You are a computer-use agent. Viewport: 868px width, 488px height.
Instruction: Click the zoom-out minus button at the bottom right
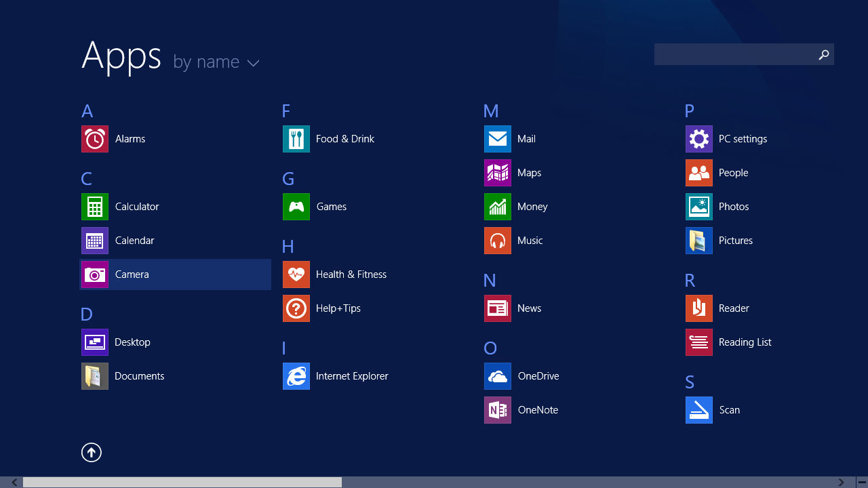[862, 483]
